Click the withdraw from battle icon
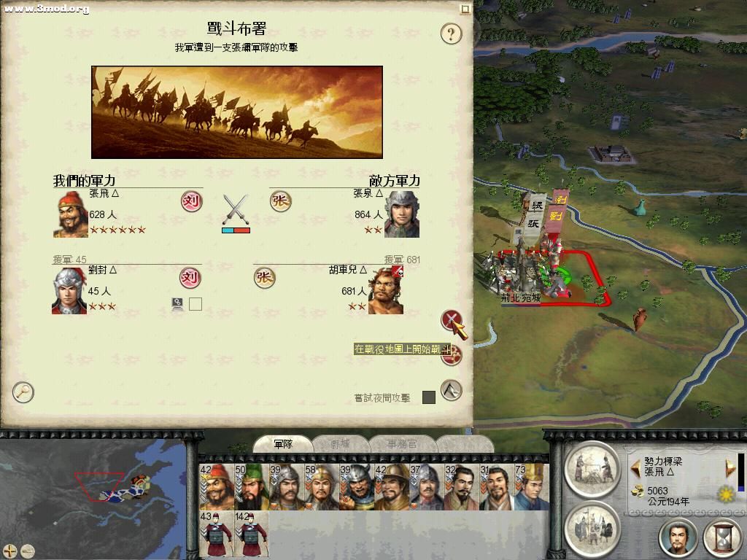The image size is (747, 560). pos(451,391)
